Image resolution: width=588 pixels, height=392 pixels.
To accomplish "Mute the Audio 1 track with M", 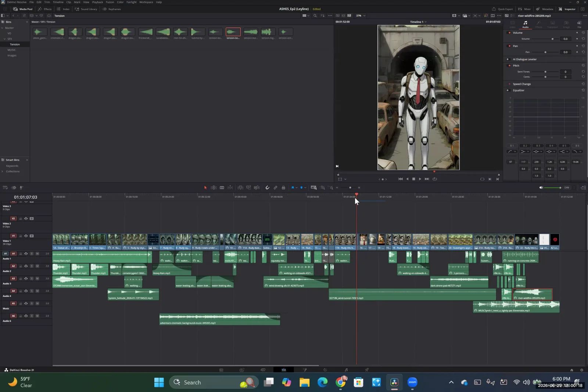I will (x=37, y=253).
